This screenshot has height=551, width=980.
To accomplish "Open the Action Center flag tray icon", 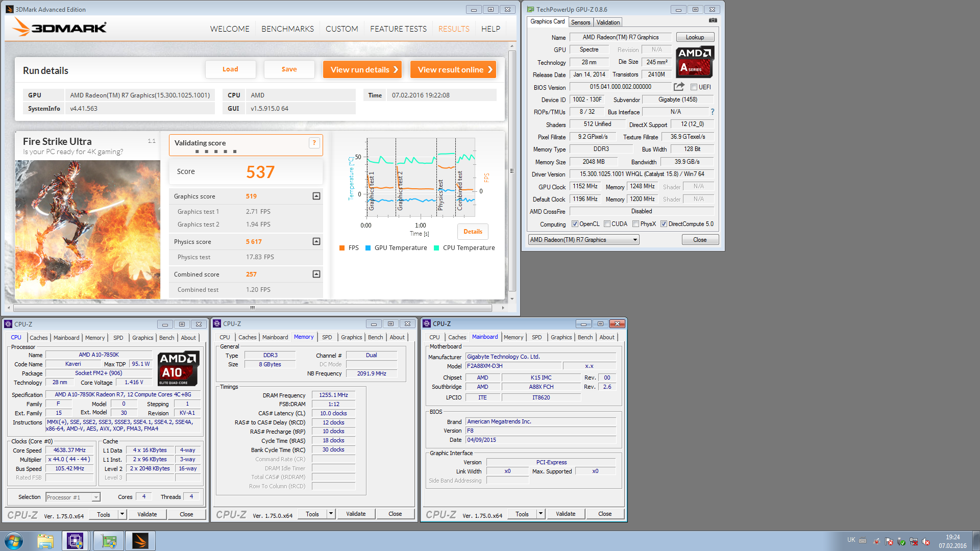I will (x=889, y=541).
